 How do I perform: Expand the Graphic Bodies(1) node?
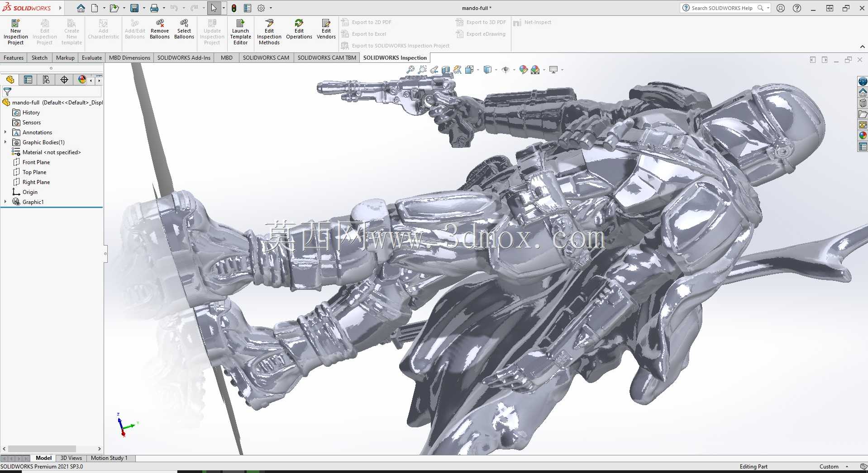[5, 142]
